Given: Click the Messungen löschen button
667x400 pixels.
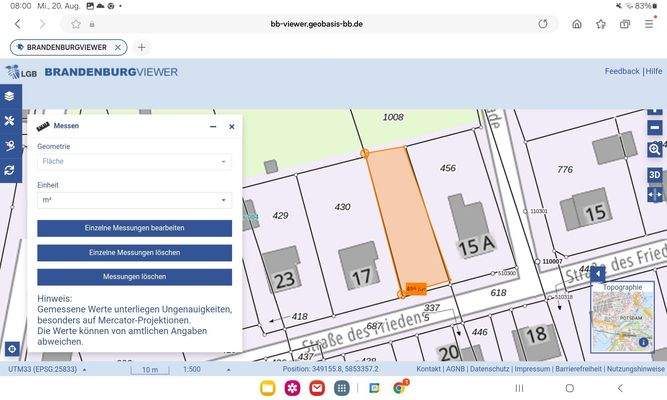Looking at the screenshot, I should point(134,277).
